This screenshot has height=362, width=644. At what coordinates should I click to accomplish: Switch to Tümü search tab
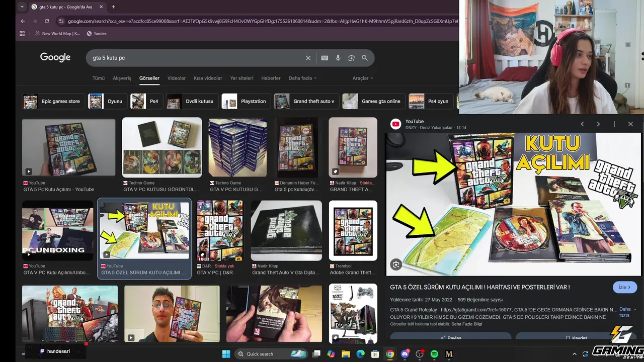tap(99, 78)
